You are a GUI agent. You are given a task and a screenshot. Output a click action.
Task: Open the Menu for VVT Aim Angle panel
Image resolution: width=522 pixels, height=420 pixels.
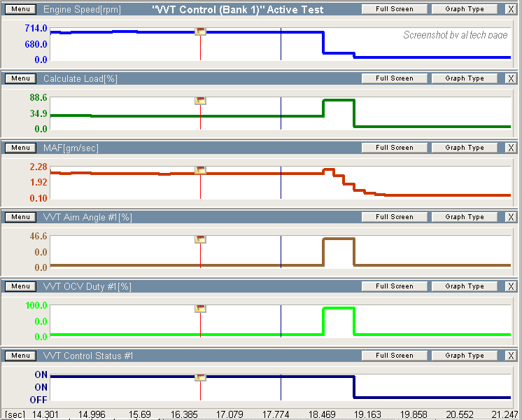pos(20,217)
